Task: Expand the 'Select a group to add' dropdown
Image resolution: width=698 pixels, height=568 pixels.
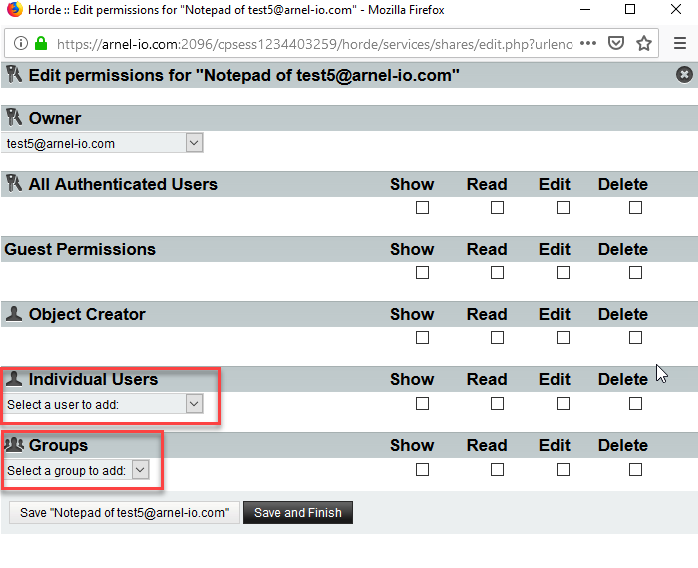Action: tap(77, 470)
